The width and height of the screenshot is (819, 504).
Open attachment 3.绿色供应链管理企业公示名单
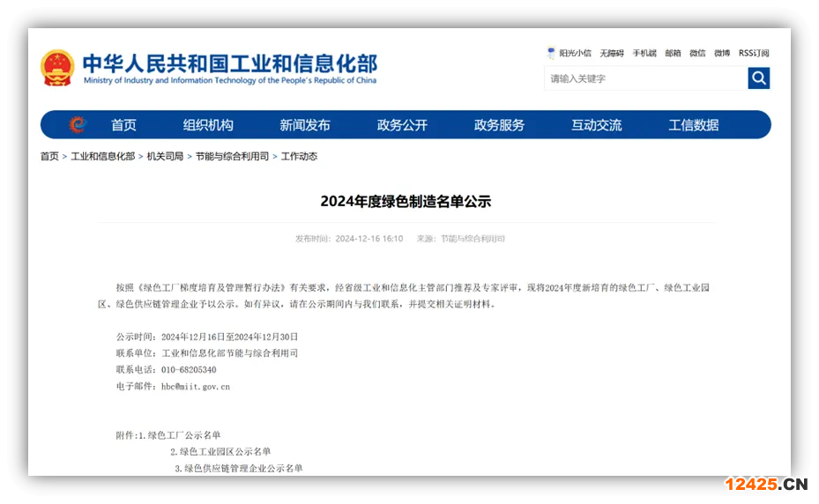[239, 468]
